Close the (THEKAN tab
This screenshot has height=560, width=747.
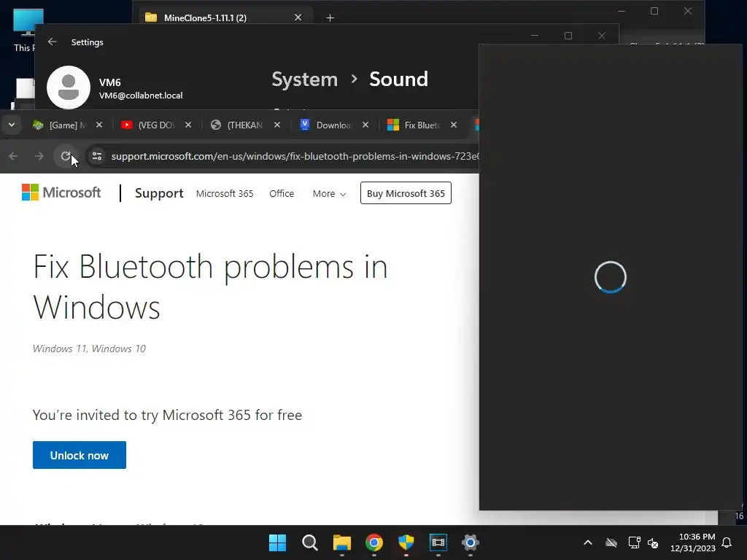pyautogui.click(x=277, y=125)
